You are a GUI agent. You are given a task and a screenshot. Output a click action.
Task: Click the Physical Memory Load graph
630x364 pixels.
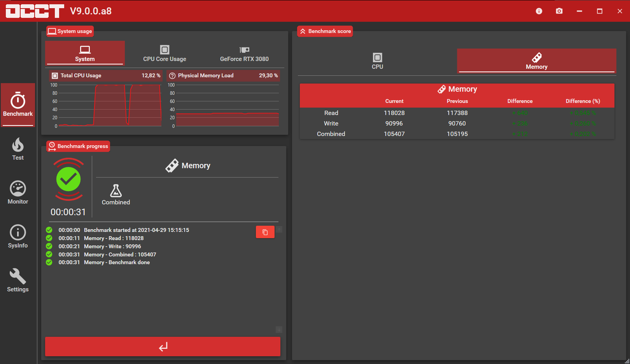point(227,105)
